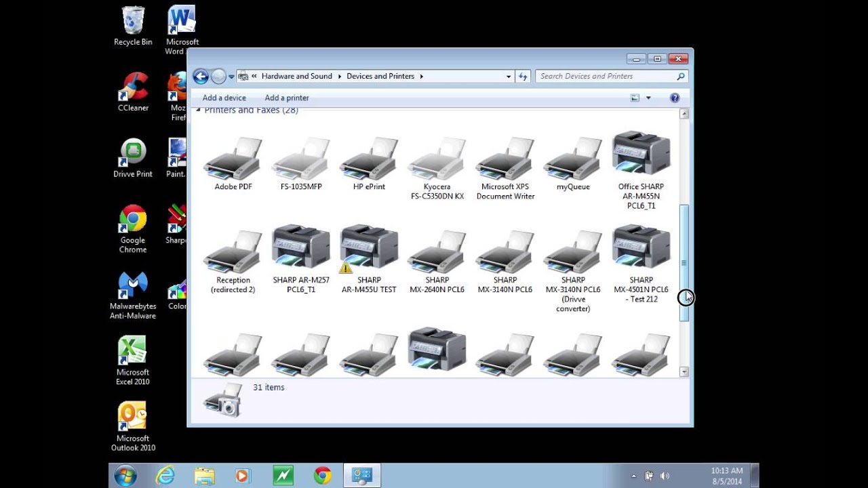Image resolution: width=868 pixels, height=488 pixels.
Task: Expand the arrow after Devices and Printers
Action: pyautogui.click(x=421, y=77)
